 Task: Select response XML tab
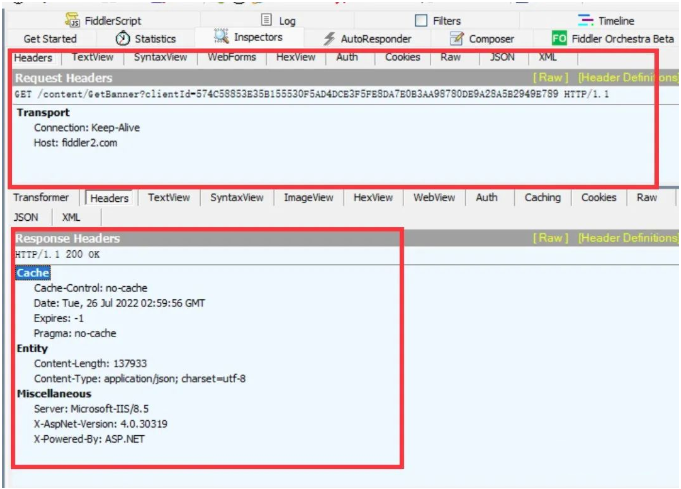(71, 217)
